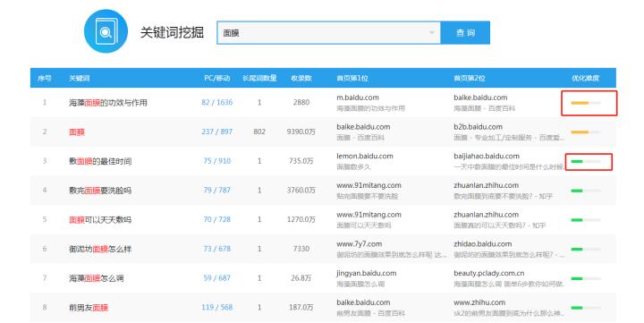This screenshot has width=644, height=323.
Task: Click www.7y7.com result
Action: click(x=359, y=243)
